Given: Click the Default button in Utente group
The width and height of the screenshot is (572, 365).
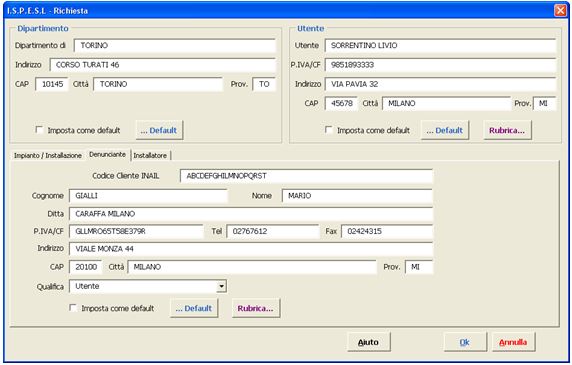Looking at the screenshot, I should pos(445,130).
